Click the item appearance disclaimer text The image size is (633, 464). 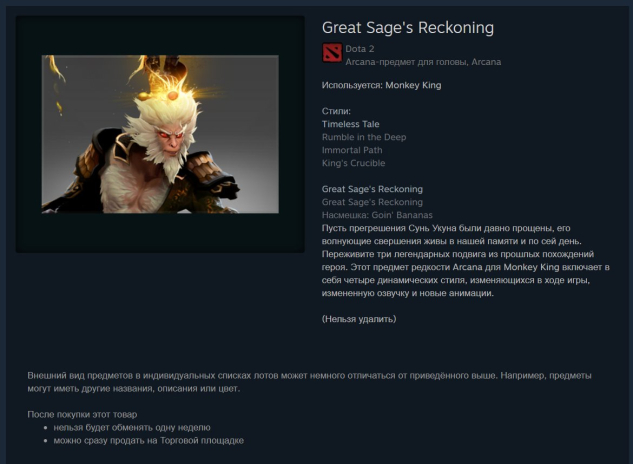(309, 382)
